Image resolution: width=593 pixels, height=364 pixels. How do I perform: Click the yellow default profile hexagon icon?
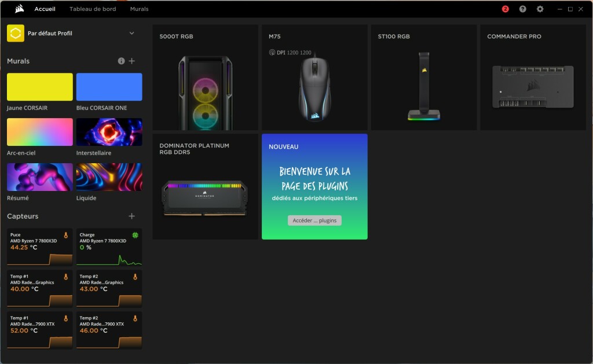click(16, 34)
